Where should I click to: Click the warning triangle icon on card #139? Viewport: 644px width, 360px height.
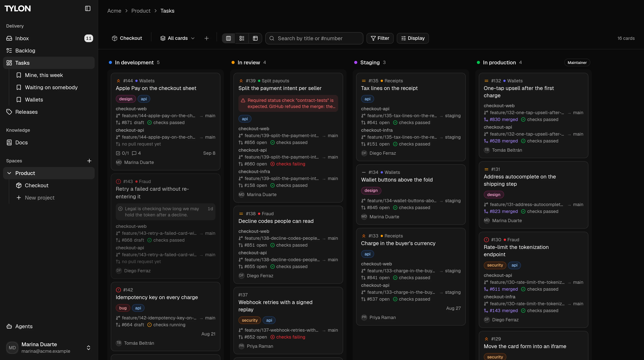[x=243, y=100]
